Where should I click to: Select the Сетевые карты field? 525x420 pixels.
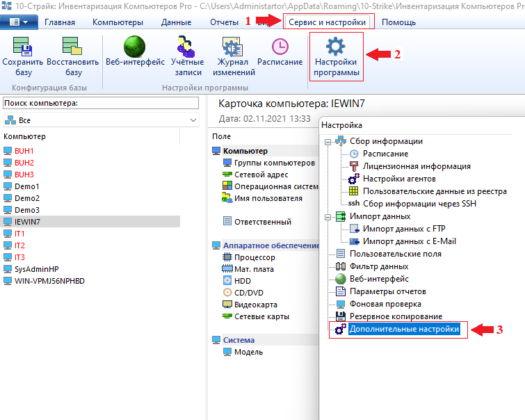[261, 316]
